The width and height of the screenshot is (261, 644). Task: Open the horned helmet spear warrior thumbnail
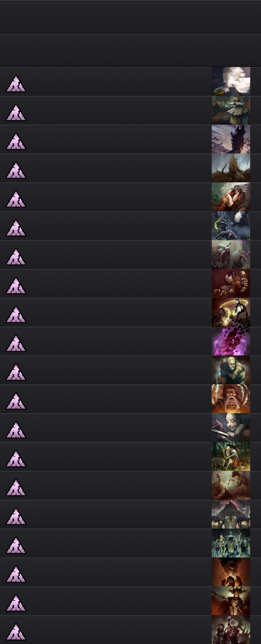tap(231, 601)
